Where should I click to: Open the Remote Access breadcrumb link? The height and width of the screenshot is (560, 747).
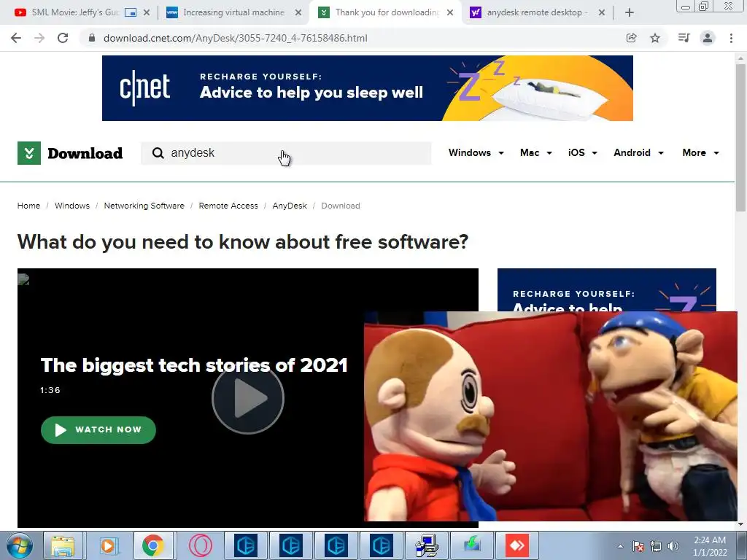[228, 206]
